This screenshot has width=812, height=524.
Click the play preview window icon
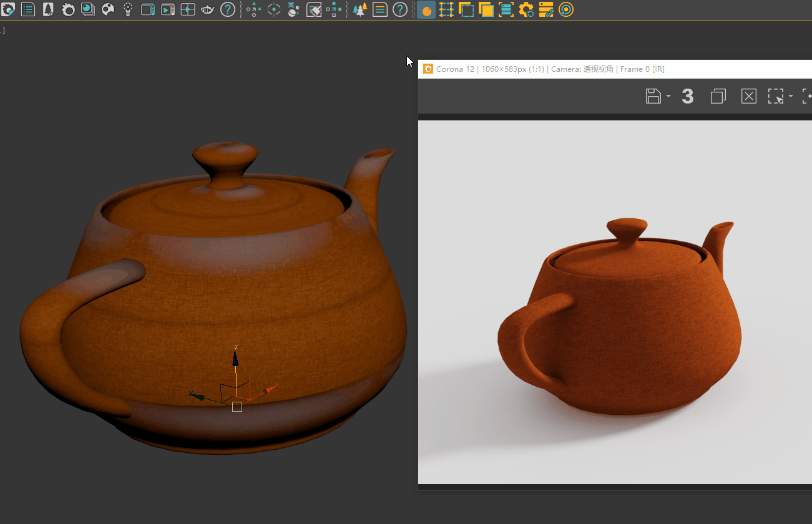168,9
